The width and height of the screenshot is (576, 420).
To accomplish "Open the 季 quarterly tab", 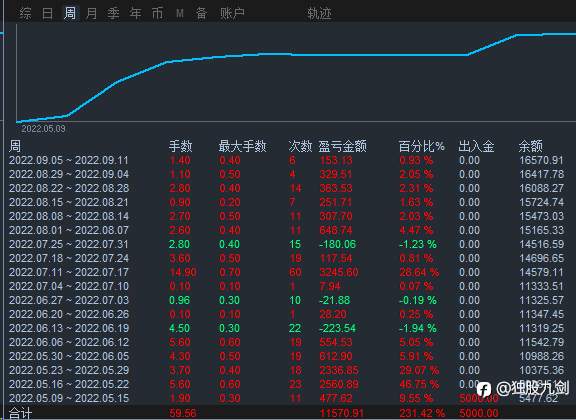I will pyautogui.click(x=114, y=14).
